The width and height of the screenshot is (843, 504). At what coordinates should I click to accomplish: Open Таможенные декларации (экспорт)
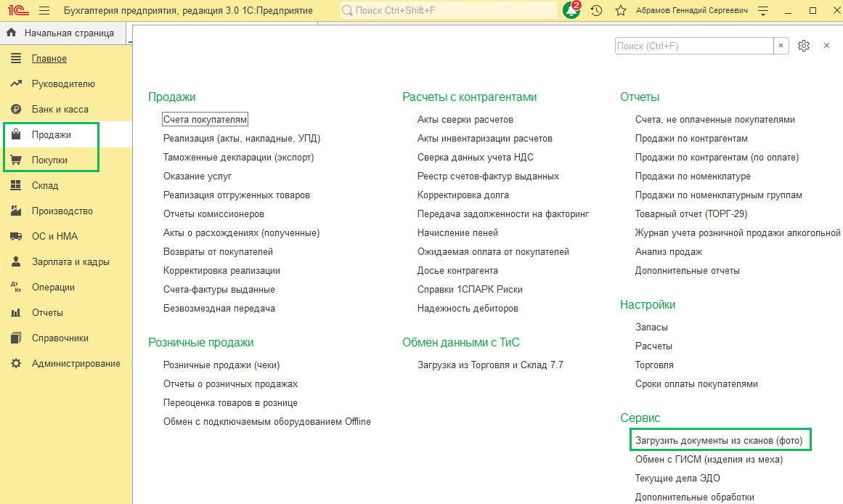[x=239, y=157]
